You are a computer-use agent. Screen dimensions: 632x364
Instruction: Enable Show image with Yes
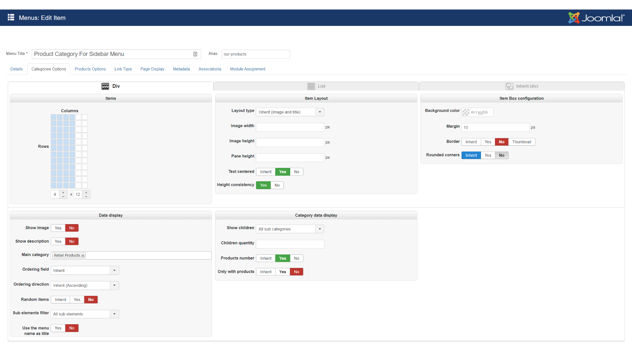pos(58,228)
